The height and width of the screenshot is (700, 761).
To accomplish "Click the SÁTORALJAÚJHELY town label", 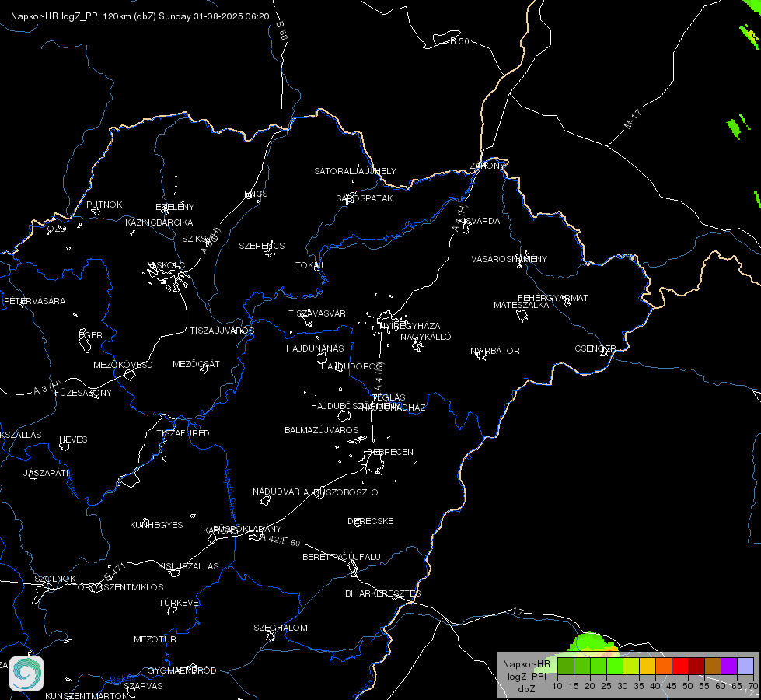I will pyautogui.click(x=355, y=171).
